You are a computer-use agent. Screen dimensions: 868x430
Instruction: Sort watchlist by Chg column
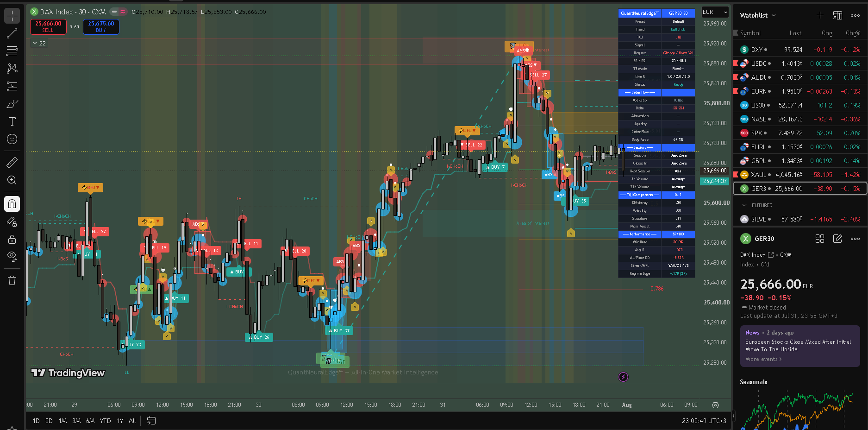[827, 33]
